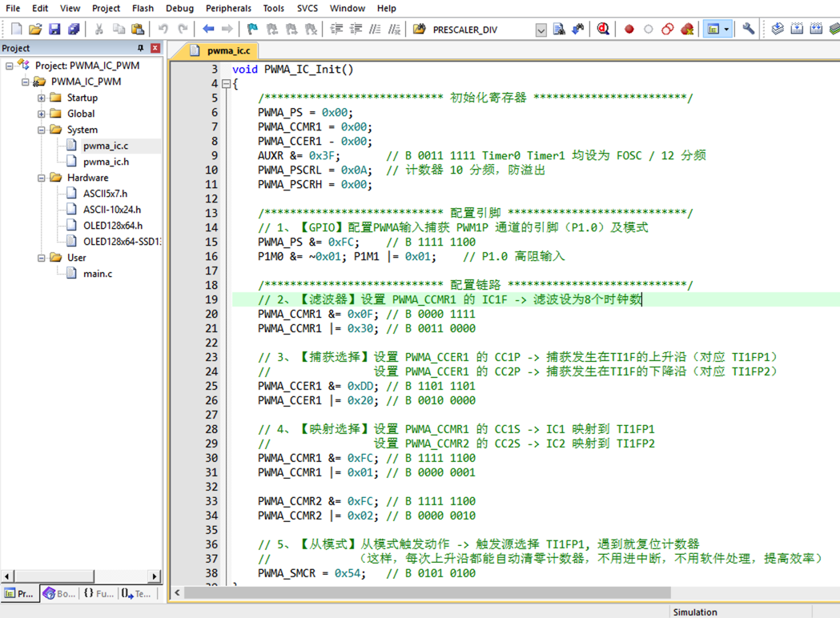The width and height of the screenshot is (840, 618).
Task: Cut the selection with the scissors icon
Action: coord(99,29)
